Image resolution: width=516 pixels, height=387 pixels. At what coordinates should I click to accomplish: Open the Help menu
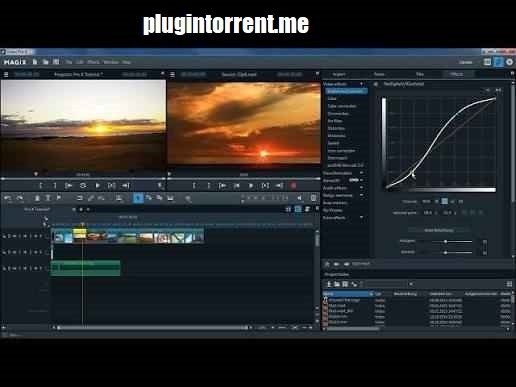(126, 62)
